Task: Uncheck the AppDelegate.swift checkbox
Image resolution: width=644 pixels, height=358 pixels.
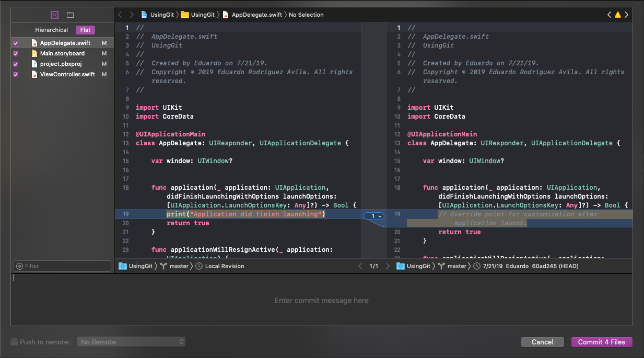Action: (16, 43)
